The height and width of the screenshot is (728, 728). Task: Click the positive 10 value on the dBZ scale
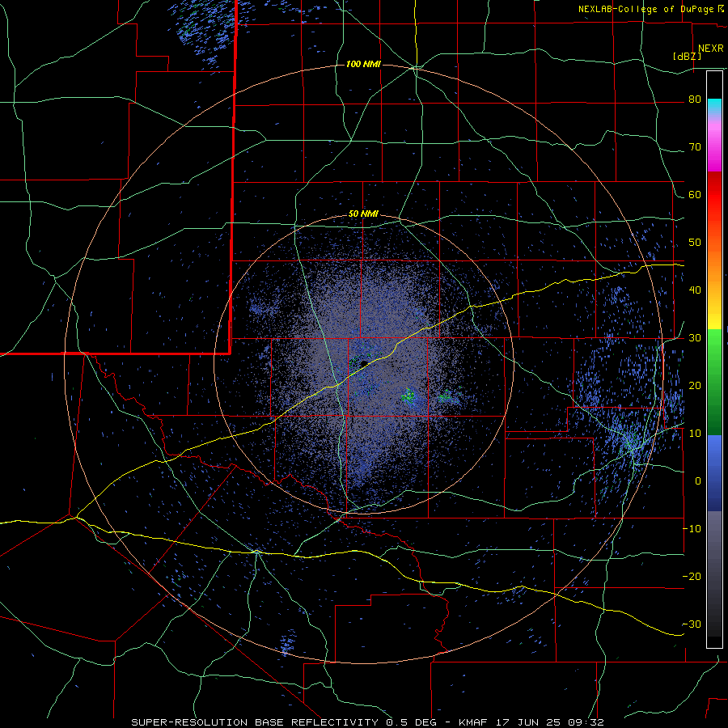click(x=695, y=434)
